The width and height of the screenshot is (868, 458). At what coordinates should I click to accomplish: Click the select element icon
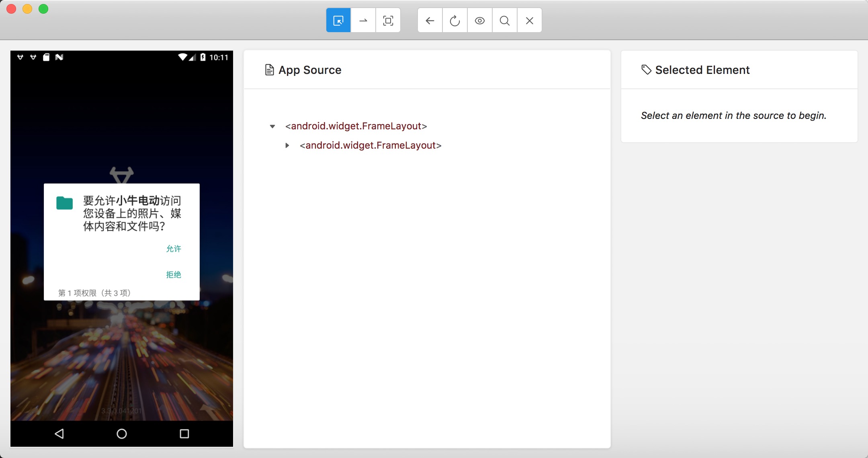337,20
